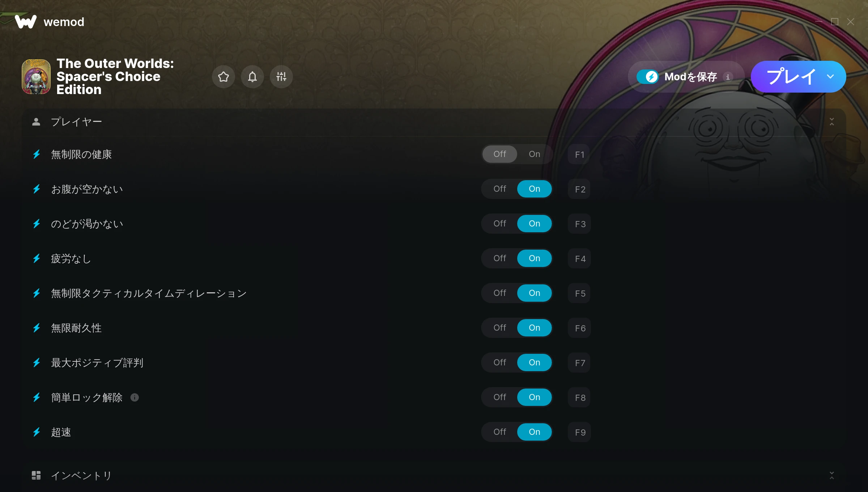Turn off 超速 cheat
This screenshot has width=868, height=492.
500,432
